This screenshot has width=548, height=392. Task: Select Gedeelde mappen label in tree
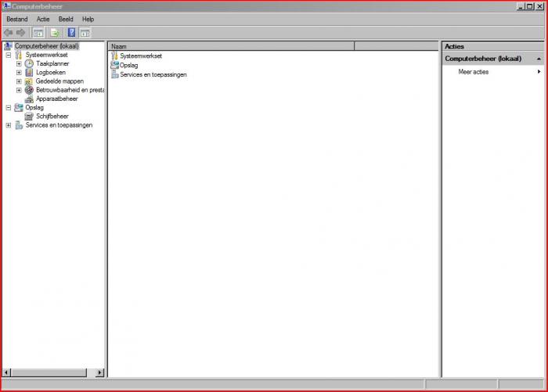59,81
